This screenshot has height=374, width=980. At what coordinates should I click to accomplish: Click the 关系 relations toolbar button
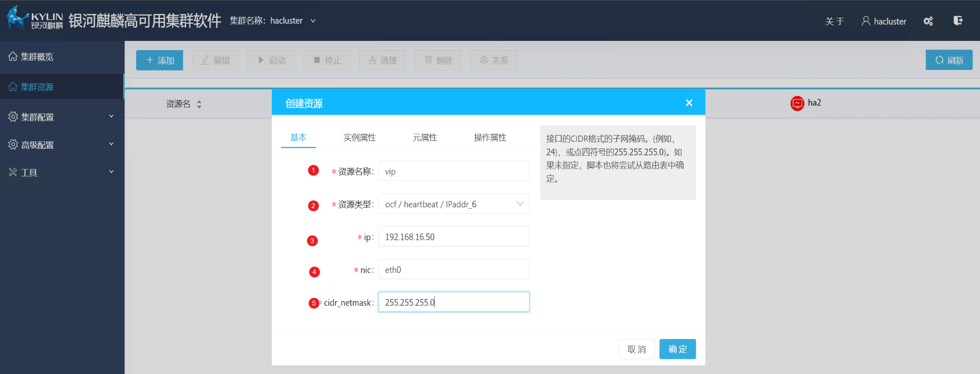coord(493,60)
